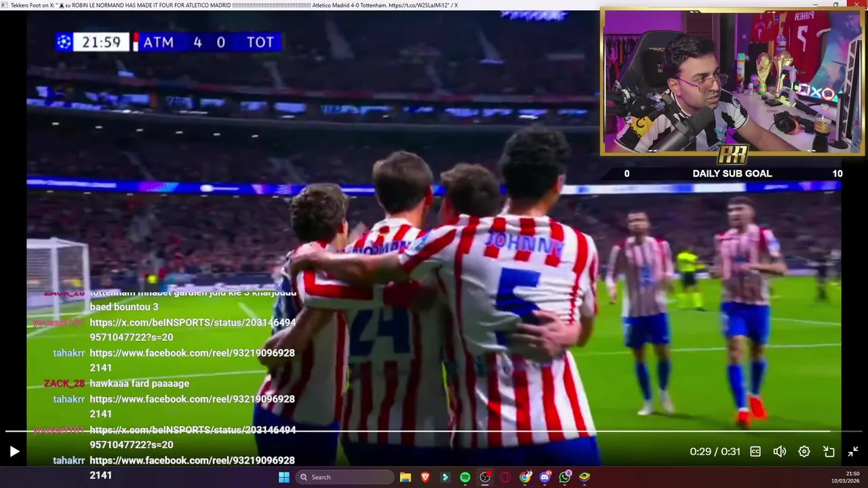Play the paused video

[x=14, y=451]
